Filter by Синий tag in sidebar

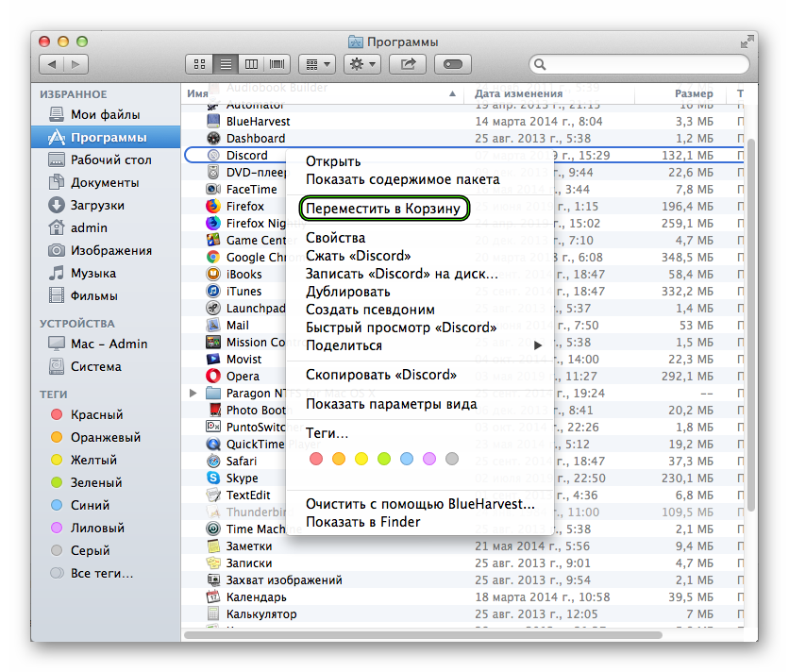pyautogui.click(x=105, y=505)
